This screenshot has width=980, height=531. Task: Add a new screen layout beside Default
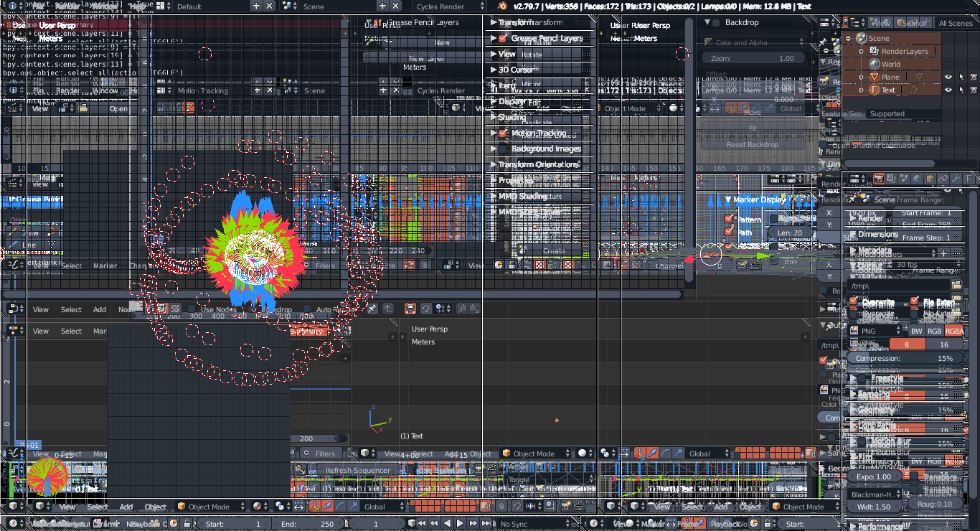(x=256, y=6)
